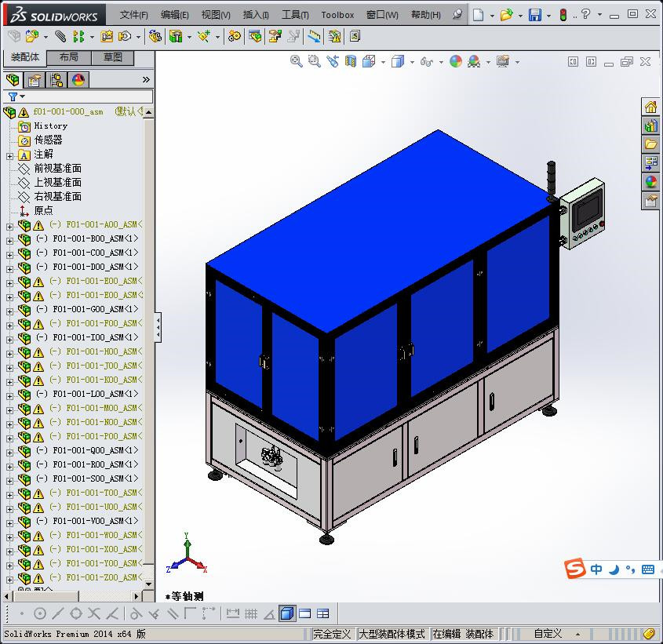This screenshot has width=663, height=644.
Task: Open the ConfigurationManager tab icon
Action: (x=56, y=79)
